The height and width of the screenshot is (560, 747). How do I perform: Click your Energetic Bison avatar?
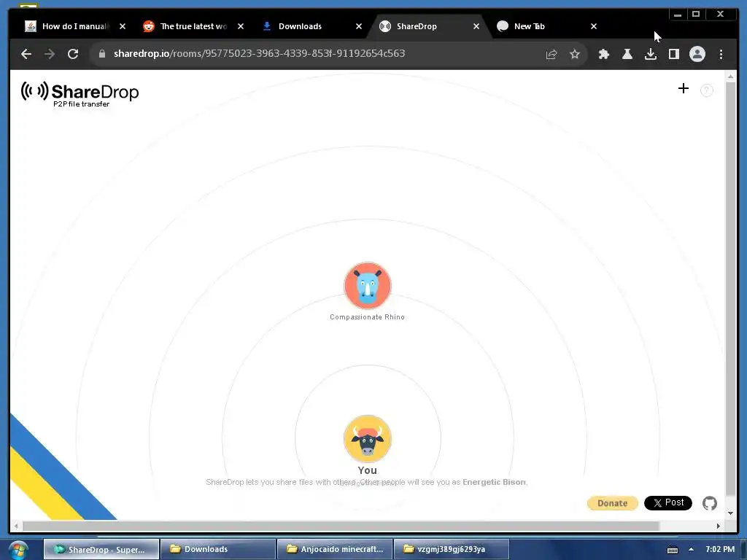pyautogui.click(x=368, y=438)
